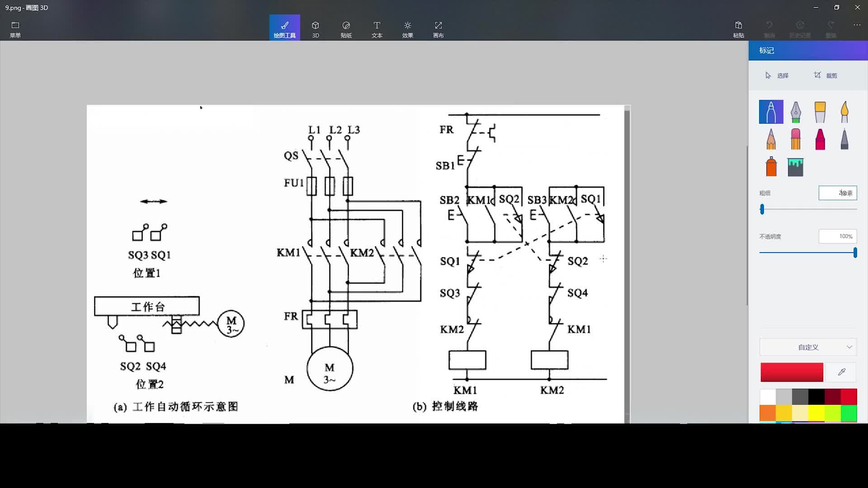Click the canvas vertical scrollbar

[x=627, y=264]
